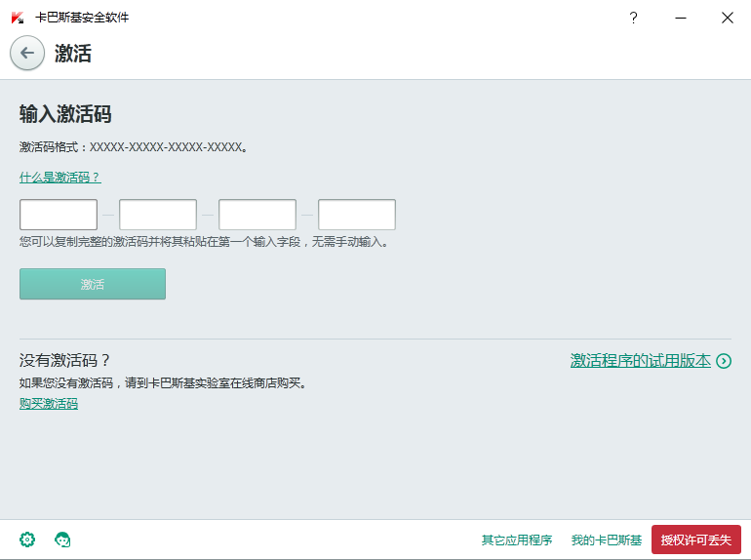
Task: Click the red 授权许可丢失 button
Action: [695, 540]
